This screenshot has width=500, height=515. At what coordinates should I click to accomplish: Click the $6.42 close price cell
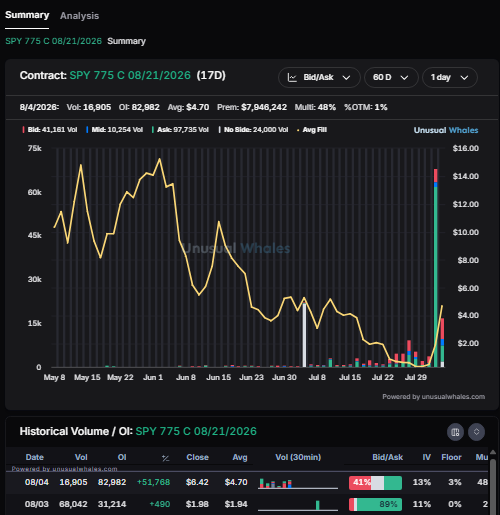[197, 482]
